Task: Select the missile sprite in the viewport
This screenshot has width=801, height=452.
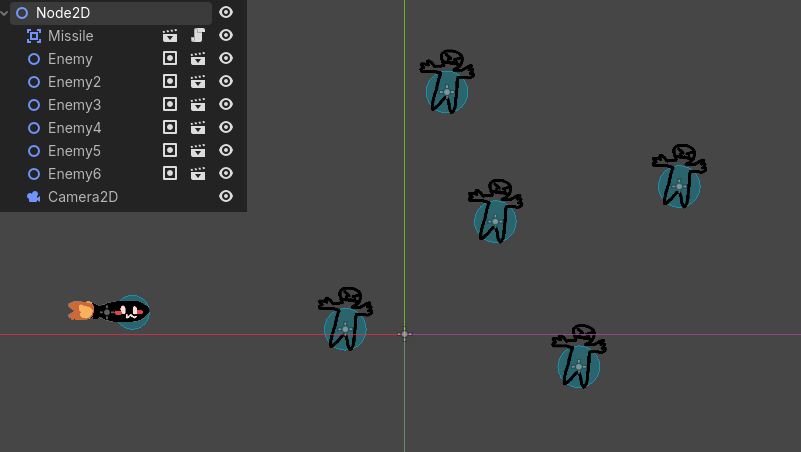Action: coord(122,311)
